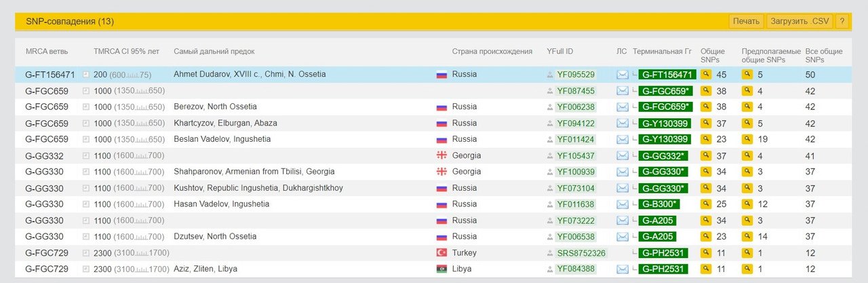Viewport: 868px width, 283px height.
Task: Send message via envelope icon for YF087455
Action: [x=623, y=91]
